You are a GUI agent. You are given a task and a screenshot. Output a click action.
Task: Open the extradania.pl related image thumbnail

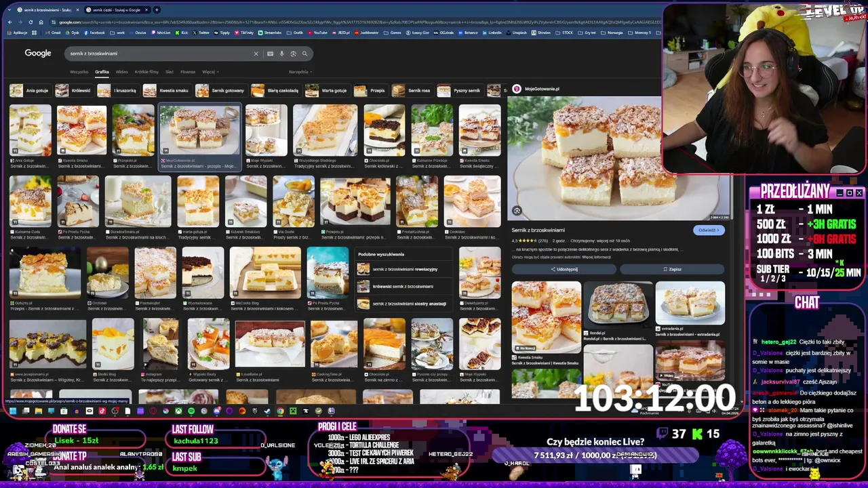tap(690, 303)
